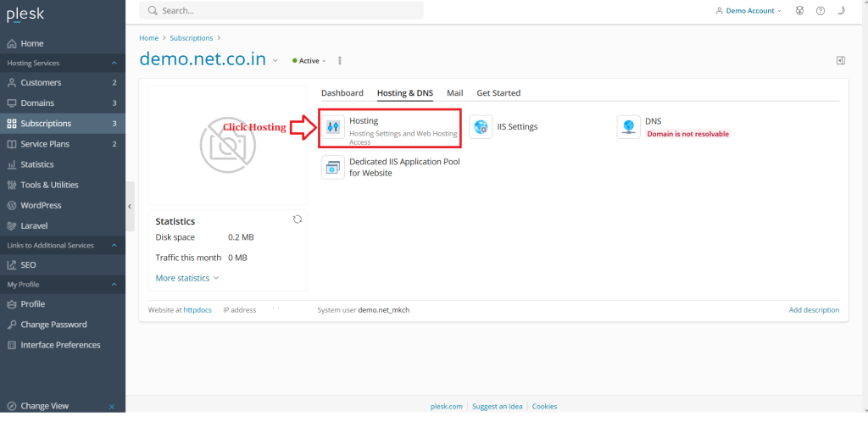Click the 'Domain is not resolvable' warning

tap(688, 134)
